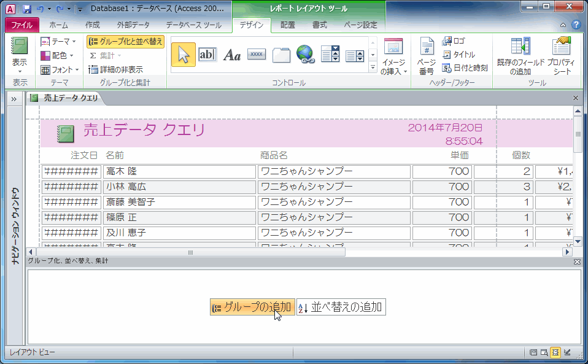Screen dimensions: 588x364
Task: Click vertical scrollbar up arrow in report
Action: [x=578, y=111]
